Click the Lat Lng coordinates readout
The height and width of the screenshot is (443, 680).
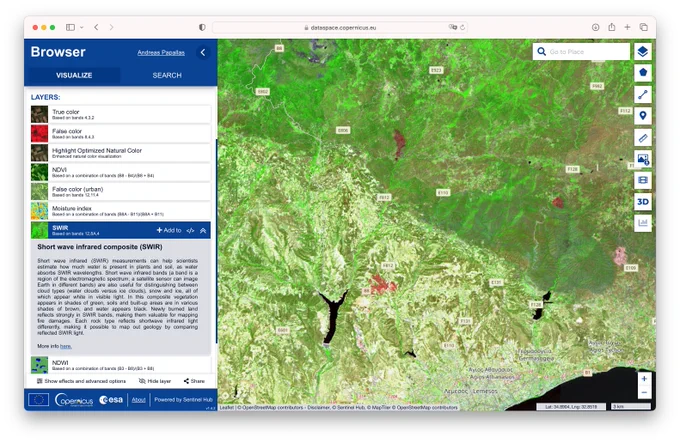tap(571, 407)
